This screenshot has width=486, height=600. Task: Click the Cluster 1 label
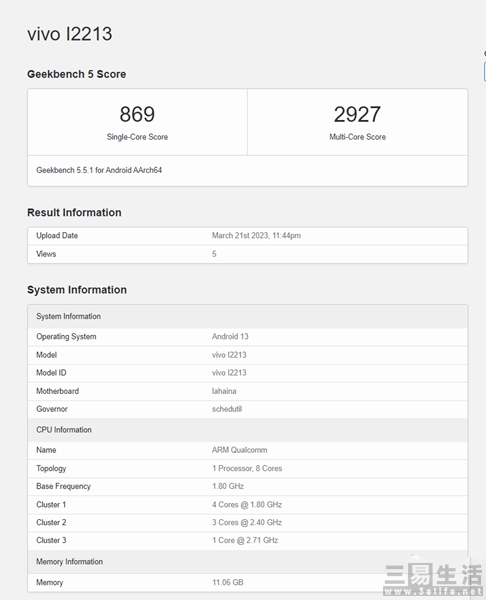(51, 504)
